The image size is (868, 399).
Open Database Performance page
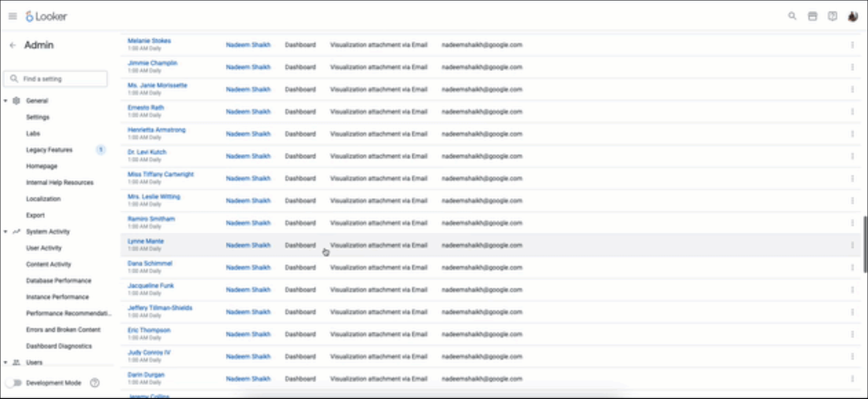pyautogui.click(x=59, y=281)
